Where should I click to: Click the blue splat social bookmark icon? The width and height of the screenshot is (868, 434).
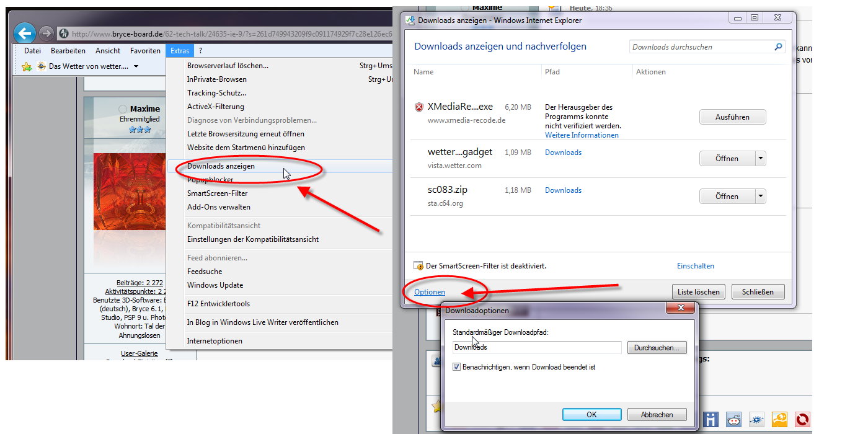click(756, 420)
